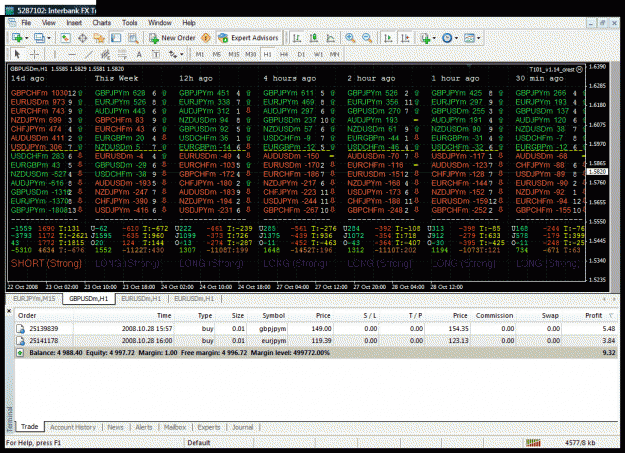Toggle the Data Window crosshair-circle icon
The image size is (625, 453).
pyautogui.click(x=82, y=38)
